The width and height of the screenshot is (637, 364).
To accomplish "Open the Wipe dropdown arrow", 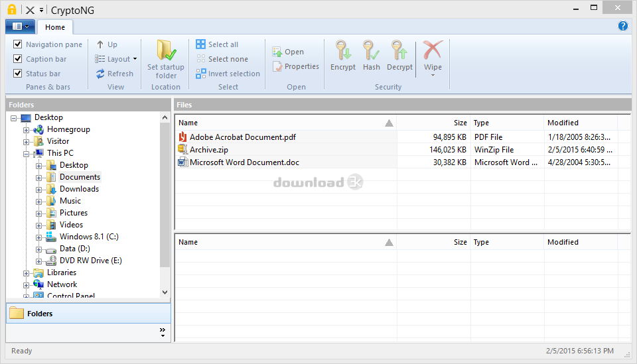I will [x=433, y=76].
